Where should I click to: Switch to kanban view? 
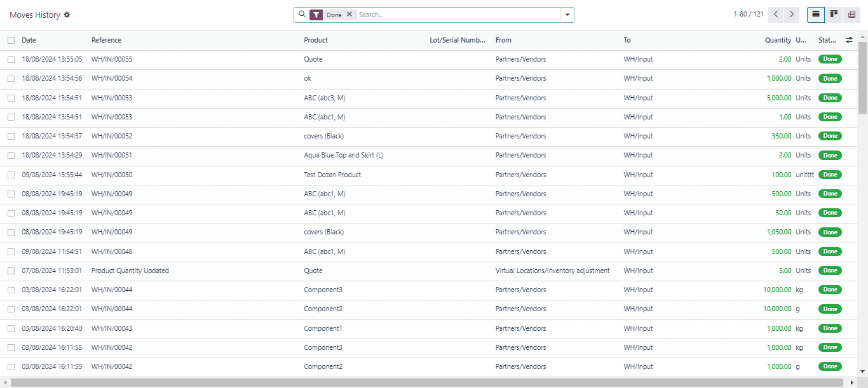[834, 14]
